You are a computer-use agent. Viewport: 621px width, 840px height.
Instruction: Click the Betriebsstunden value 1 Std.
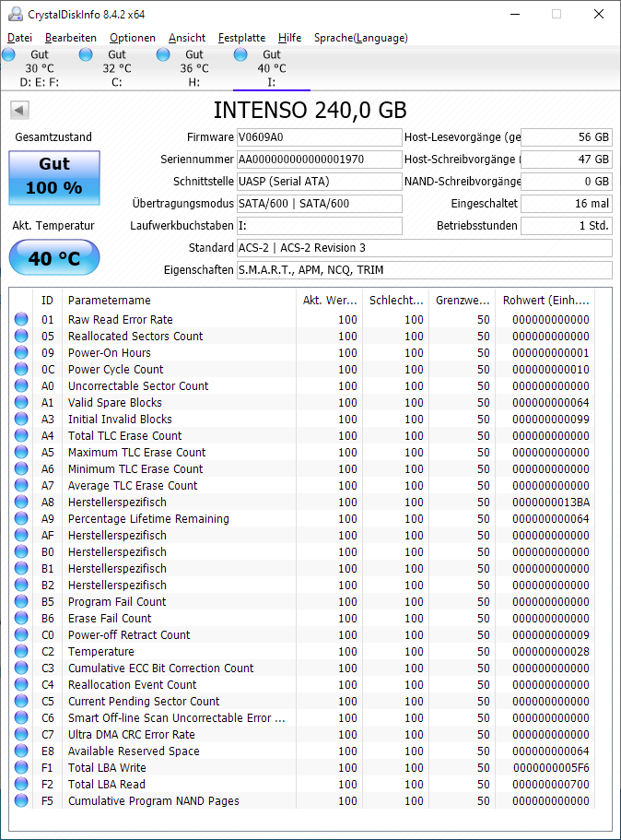[x=567, y=226]
